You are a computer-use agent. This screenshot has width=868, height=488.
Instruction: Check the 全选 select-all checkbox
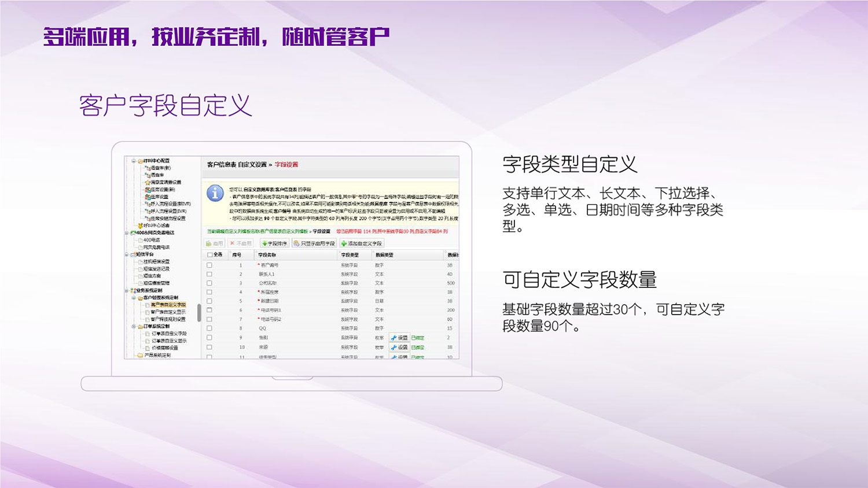click(209, 254)
